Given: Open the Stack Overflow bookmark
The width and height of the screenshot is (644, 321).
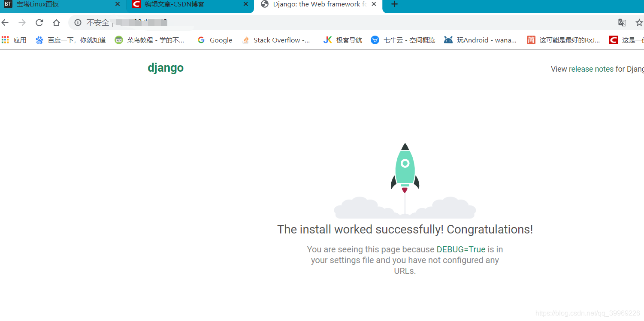Looking at the screenshot, I should [276, 40].
